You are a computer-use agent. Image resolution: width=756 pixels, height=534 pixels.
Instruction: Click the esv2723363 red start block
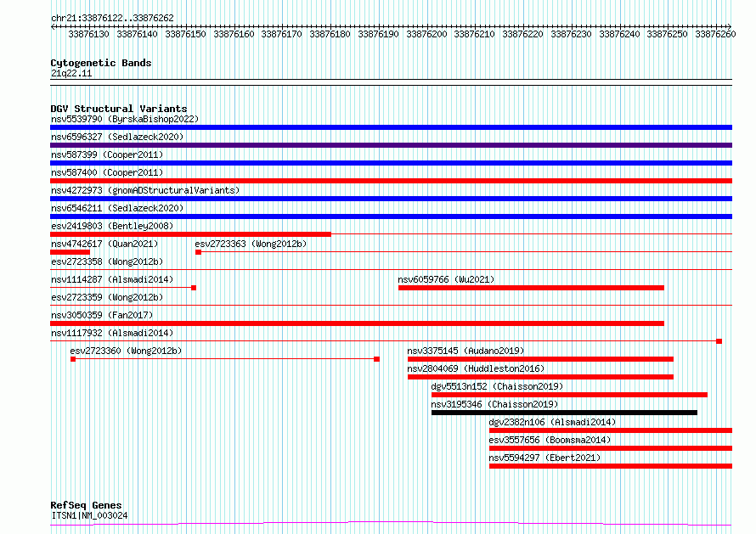point(198,252)
